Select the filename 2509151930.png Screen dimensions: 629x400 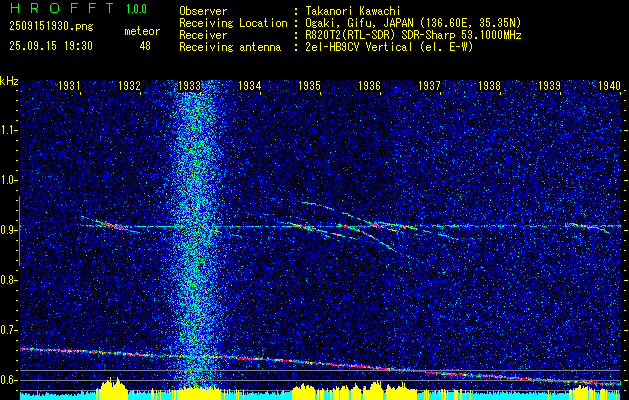pyautogui.click(x=51, y=26)
